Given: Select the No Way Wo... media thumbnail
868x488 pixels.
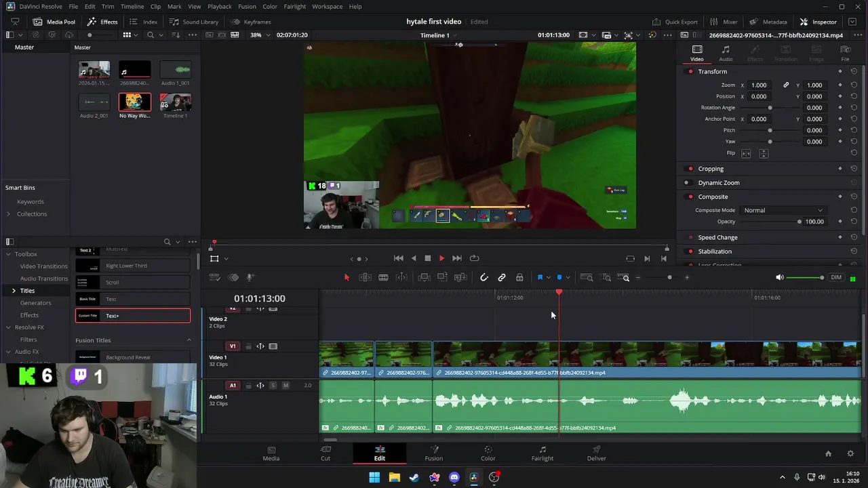Looking at the screenshot, I should coord(134,102).
